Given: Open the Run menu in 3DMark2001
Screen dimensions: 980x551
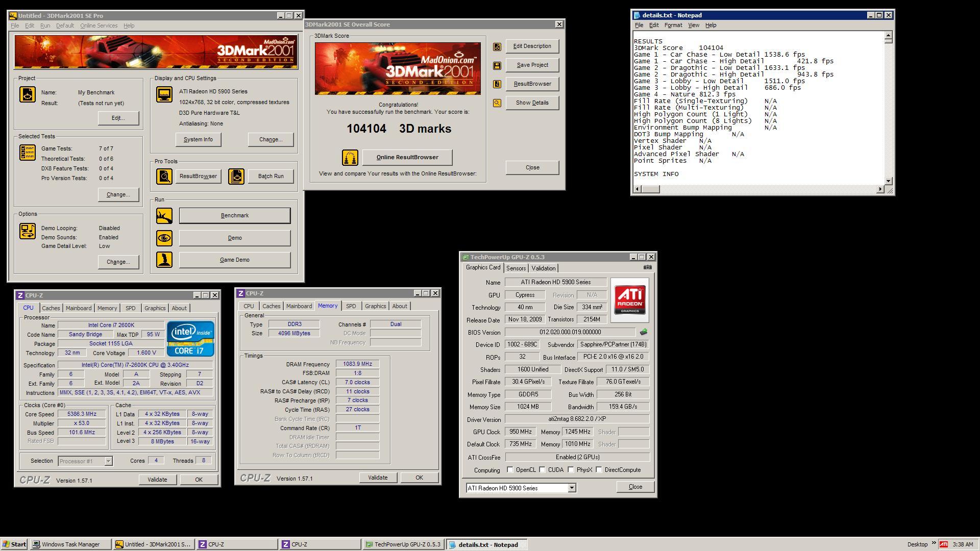Looking at the screenshot, I should (45, 26).
